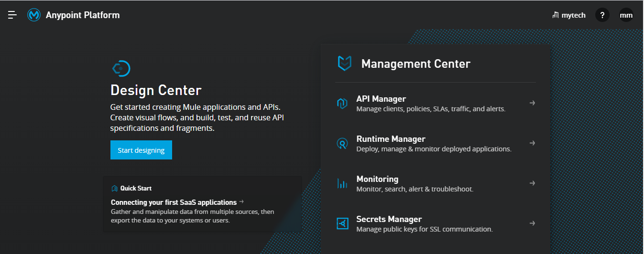This screenshot has width=644, height=254.
Task: Open the hamburger navigation menu
Action: 12,15
